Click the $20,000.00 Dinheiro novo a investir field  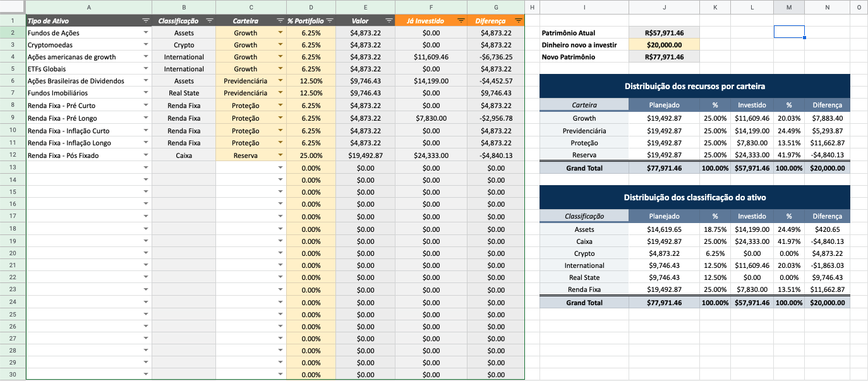tap(665, 45)
